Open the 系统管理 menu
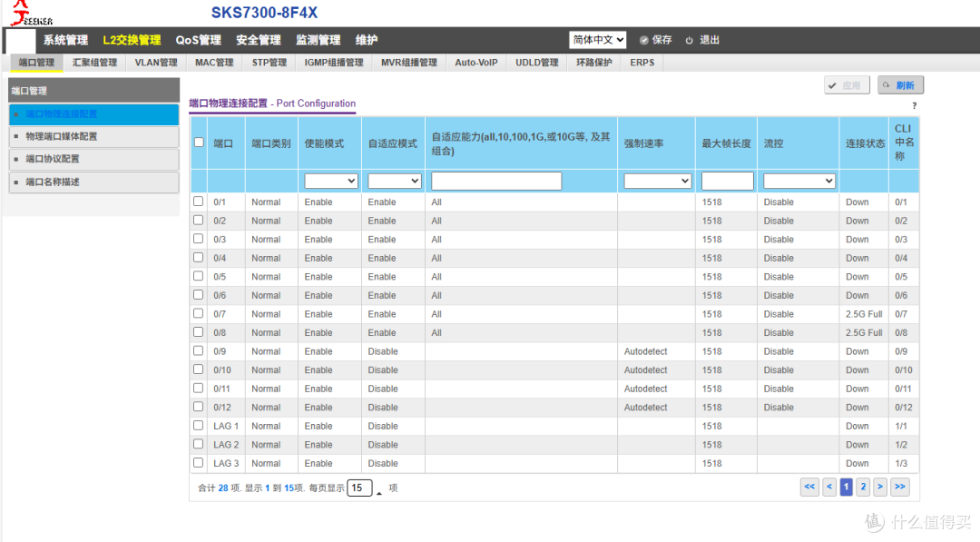This screenshot has width=980, height=542. click(x=65, y=40)
